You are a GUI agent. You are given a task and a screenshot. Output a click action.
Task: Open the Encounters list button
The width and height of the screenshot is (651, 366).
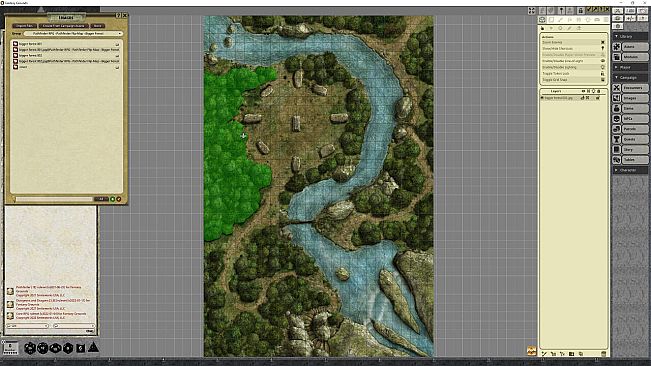pos(635,88)
